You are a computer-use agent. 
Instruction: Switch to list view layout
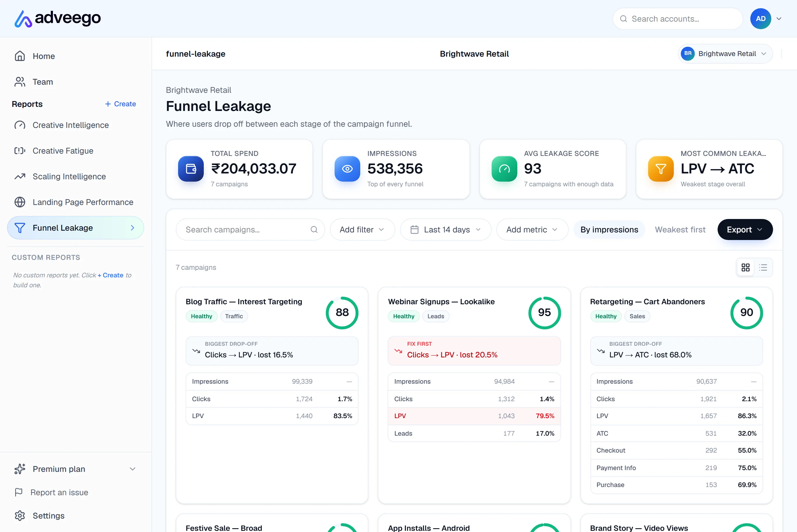[763, 268]
